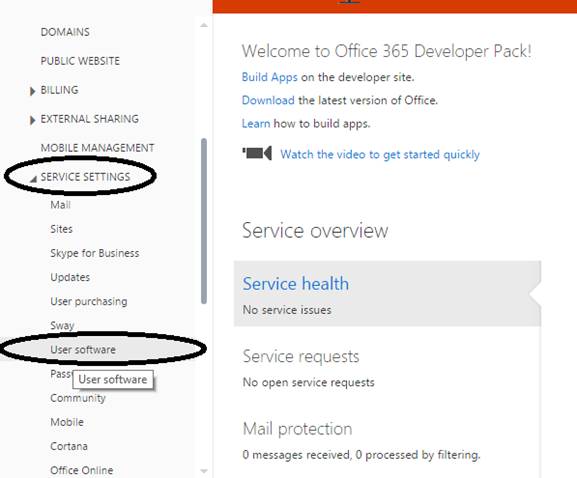Follow the Download link
This screenshot has height=478, width=577.
(268, 100)
